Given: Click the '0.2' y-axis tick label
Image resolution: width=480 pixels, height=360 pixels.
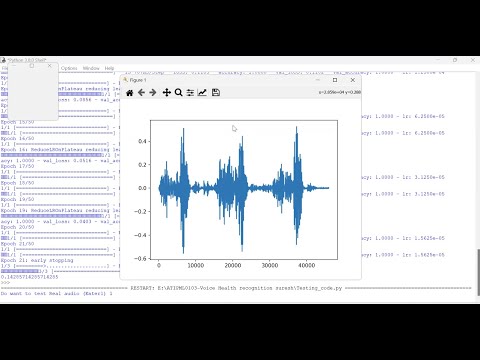Looking at the screenshot, I should pos(142,165).
